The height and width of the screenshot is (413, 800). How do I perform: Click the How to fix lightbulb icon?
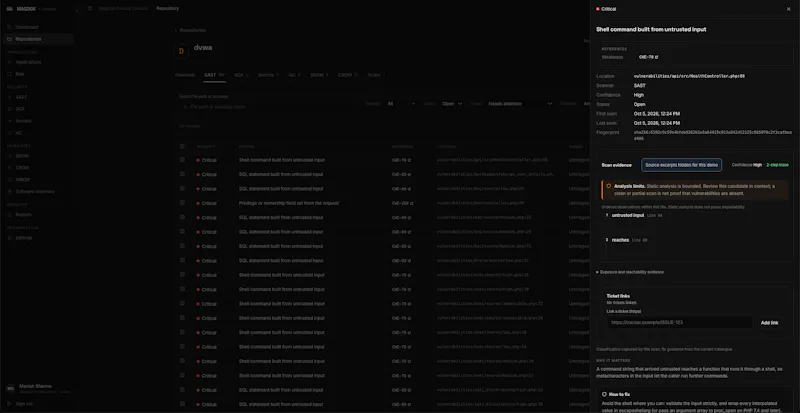tap(605, 394)
